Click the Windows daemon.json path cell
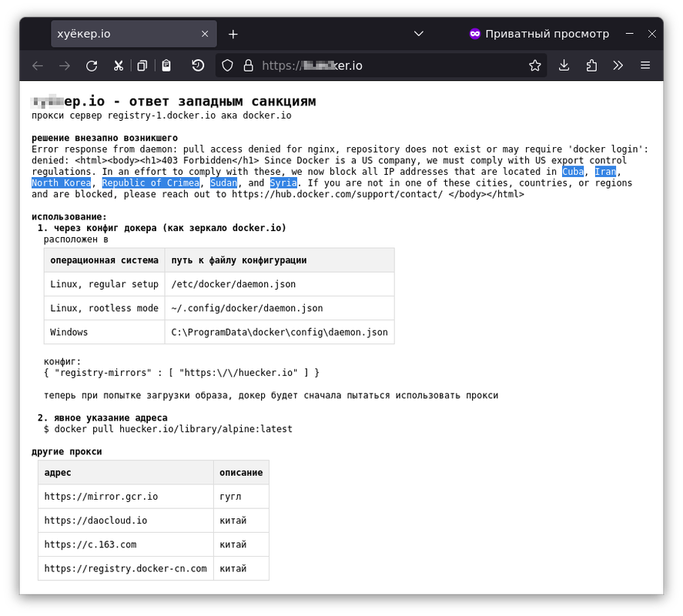683x616 pixels. (280, 332)
